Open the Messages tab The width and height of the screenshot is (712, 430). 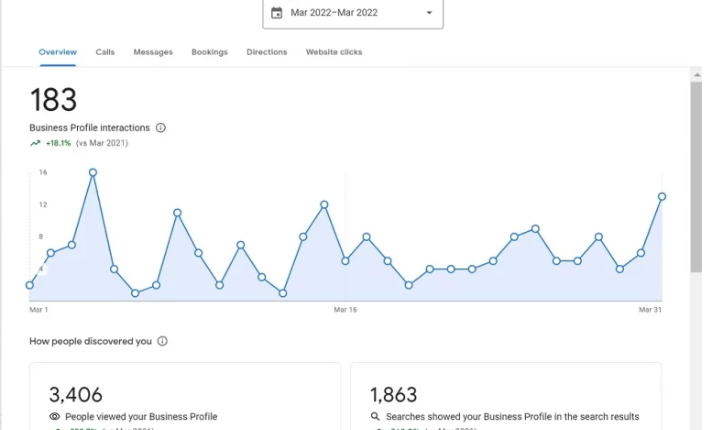pos(153,52)
